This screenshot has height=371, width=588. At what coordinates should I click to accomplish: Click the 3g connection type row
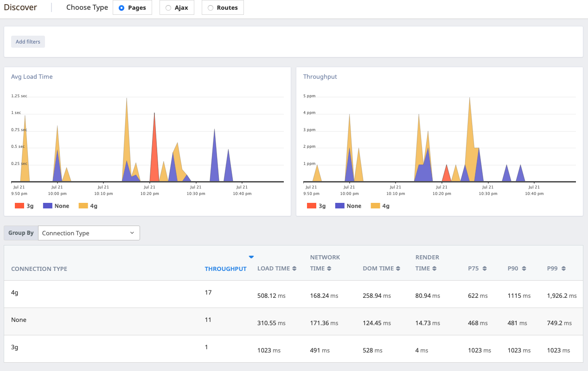click(x=293, y=349)
